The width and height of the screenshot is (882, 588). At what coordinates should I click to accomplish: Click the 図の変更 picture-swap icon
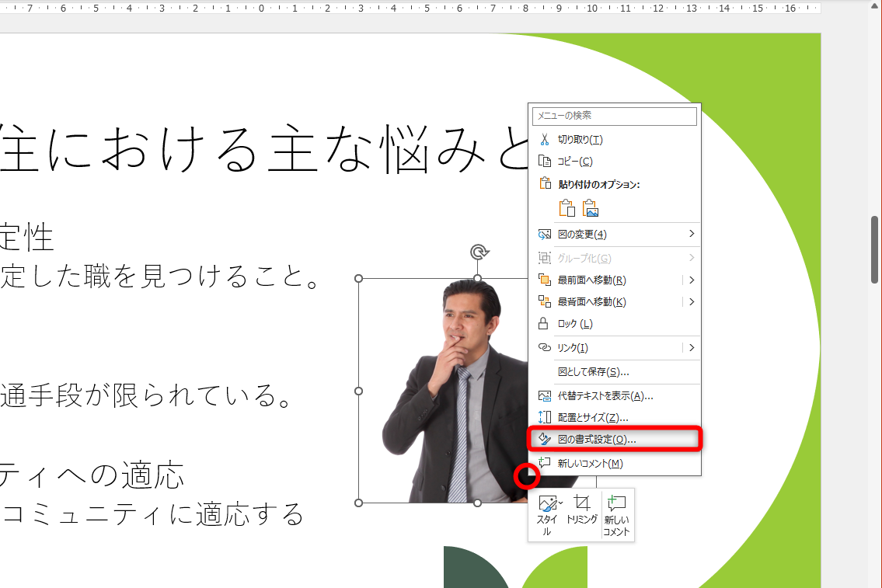coord(544,234)
